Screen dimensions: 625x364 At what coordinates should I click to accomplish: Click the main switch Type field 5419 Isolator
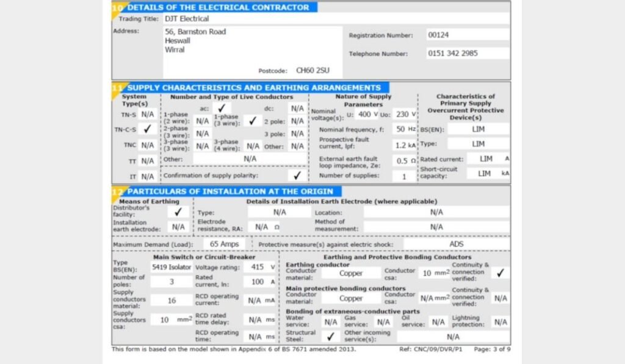pyautogui.click(x=172, y=267)
